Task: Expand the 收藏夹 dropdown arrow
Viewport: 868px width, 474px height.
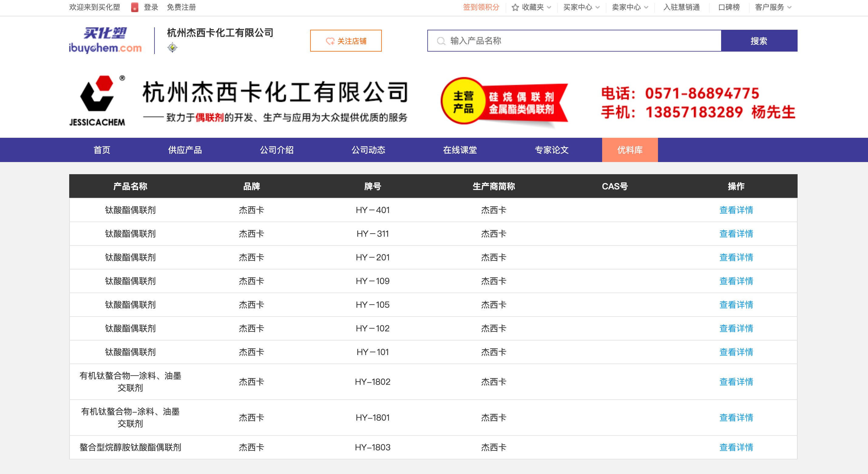Action: [x=549, y=7]
